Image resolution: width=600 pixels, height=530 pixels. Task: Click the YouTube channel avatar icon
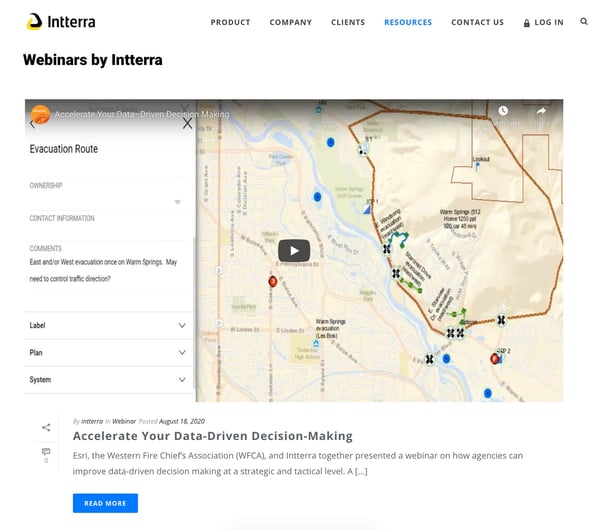point(41,114)
